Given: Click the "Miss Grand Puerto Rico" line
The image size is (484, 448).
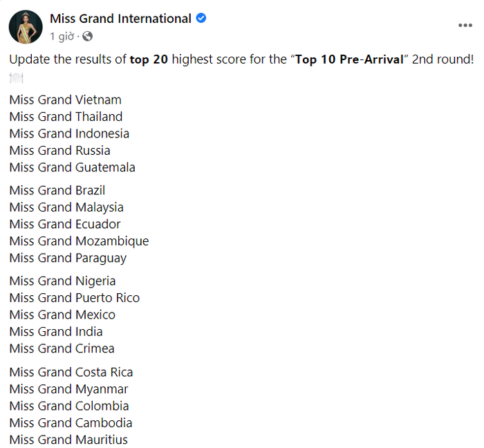Looking at the screenshot, I should (x=75, y=298).
